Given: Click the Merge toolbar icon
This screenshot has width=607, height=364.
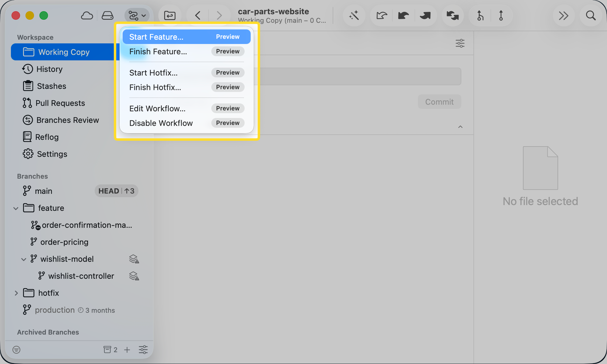Looking at the screenshot, I should point(480,15).
